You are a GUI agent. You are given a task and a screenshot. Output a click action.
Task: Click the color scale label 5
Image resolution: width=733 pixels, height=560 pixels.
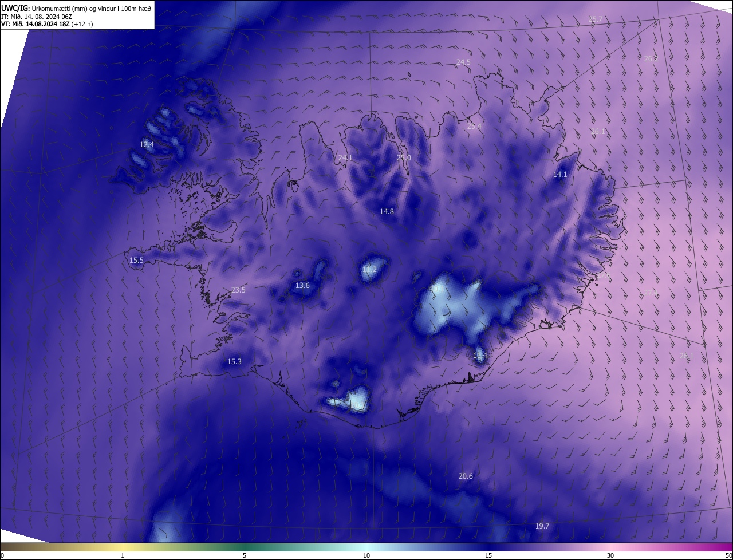(245, 555)
